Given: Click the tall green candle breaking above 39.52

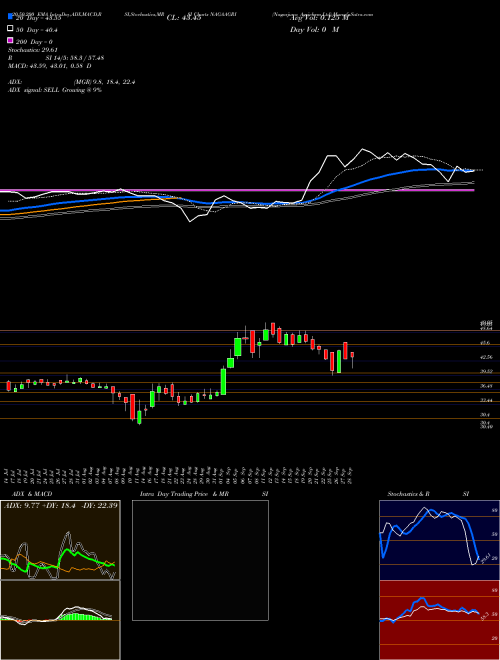Looking at the screenshot, I should click(x=223, y=381).
